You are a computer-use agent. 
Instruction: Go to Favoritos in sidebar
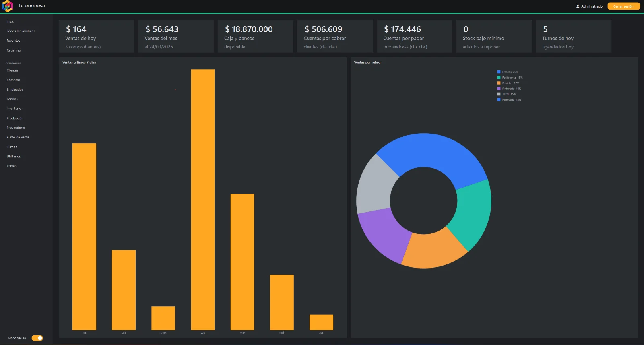point(13,41)
